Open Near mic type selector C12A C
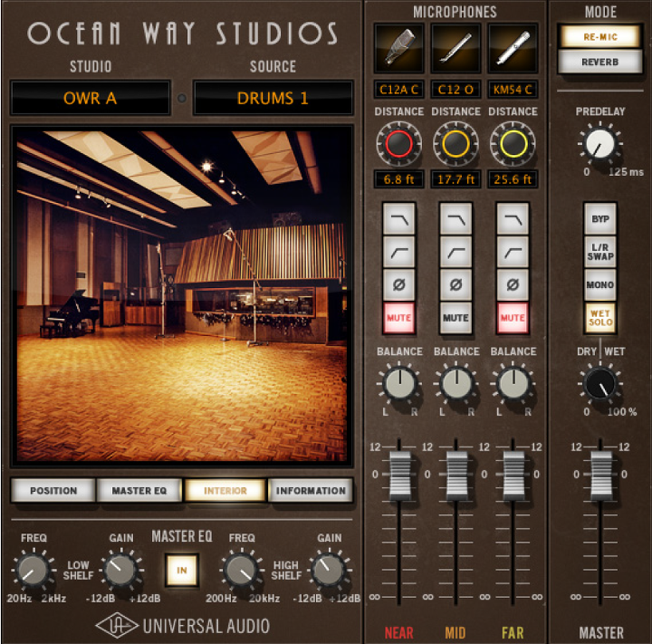 click(398, 90)
